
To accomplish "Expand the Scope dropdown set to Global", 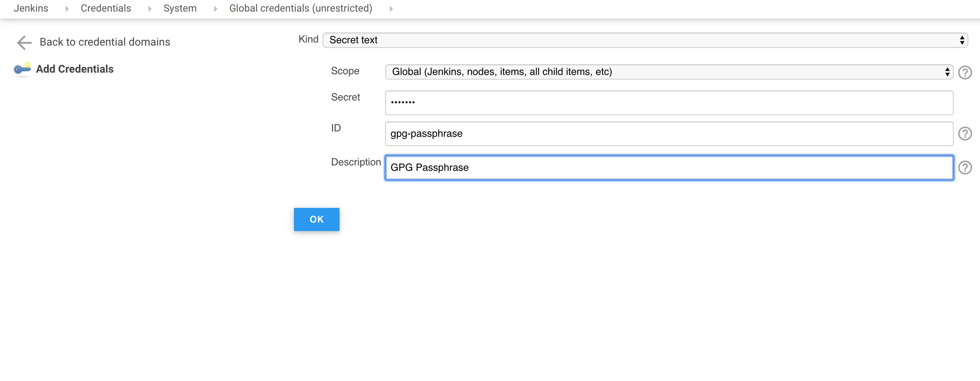I will pos(669,72).
